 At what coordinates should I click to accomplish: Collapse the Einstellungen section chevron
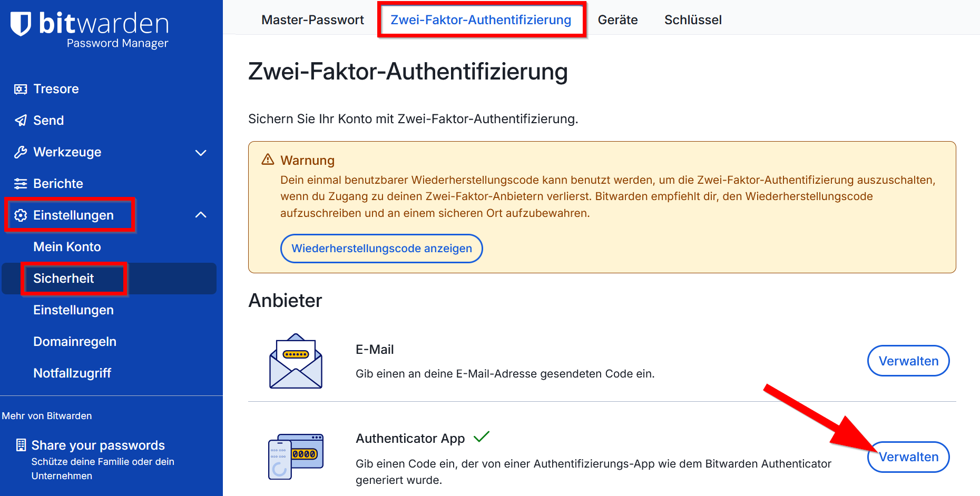click(201, 215)
